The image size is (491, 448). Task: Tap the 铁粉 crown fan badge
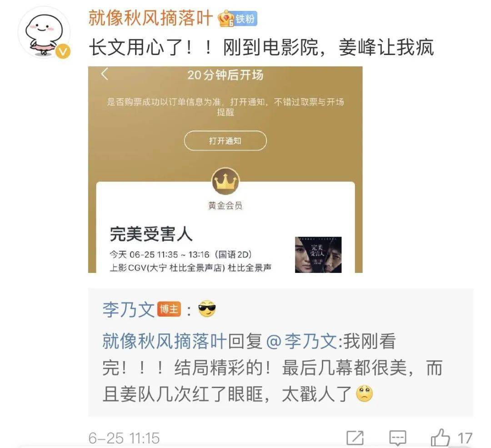coord(238,19)
